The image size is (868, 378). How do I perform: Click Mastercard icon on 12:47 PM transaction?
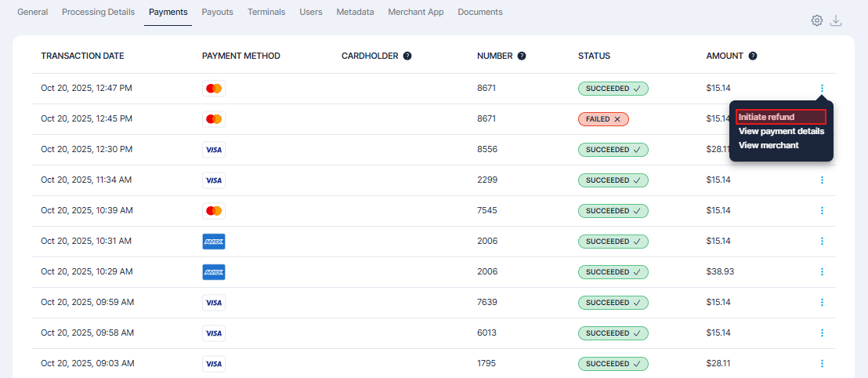pos(214,89)
